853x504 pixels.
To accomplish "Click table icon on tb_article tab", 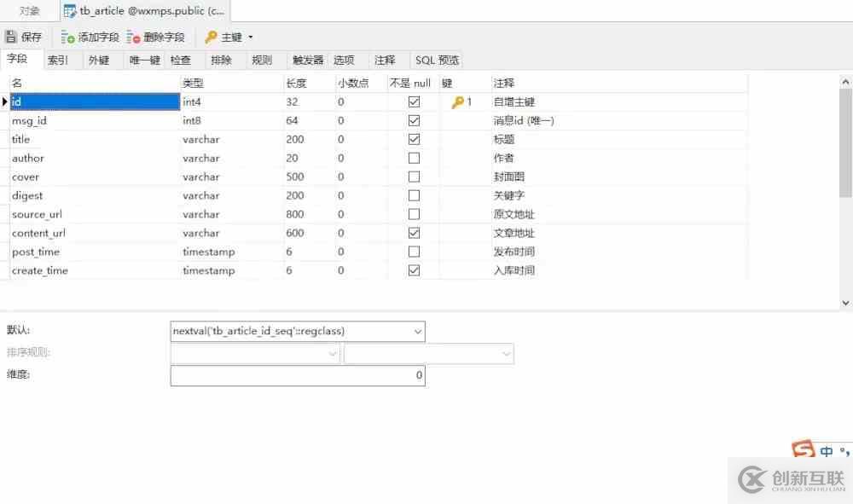I will tap(71, 11).
